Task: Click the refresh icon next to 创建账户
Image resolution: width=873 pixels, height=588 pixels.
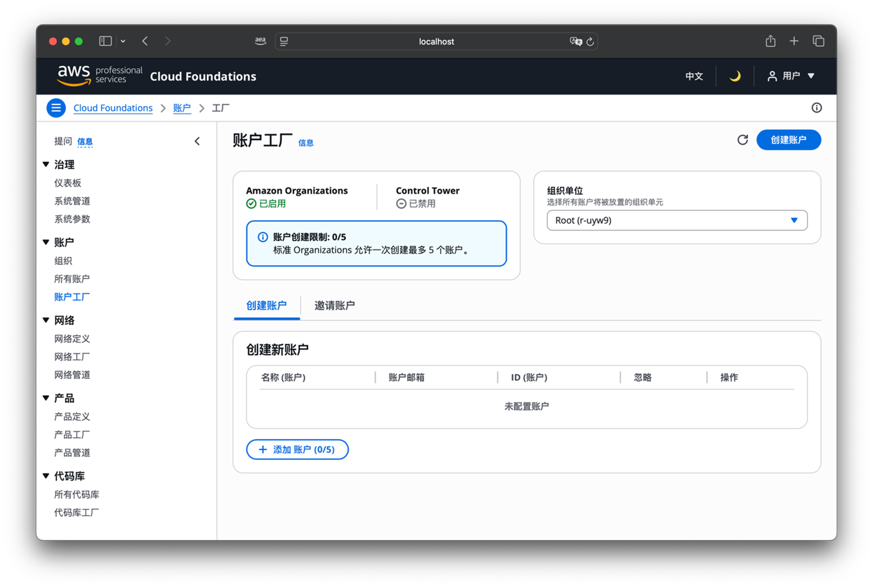Action: point(743,140)
